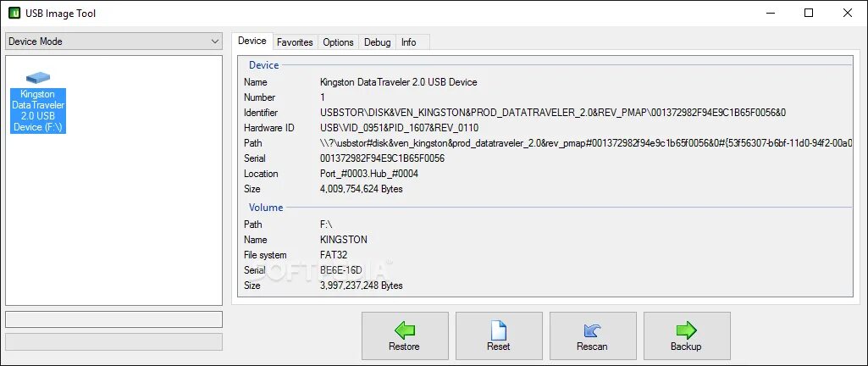
Task: Click the USB Image Tool title bar icon
Action: coord(14,13)
